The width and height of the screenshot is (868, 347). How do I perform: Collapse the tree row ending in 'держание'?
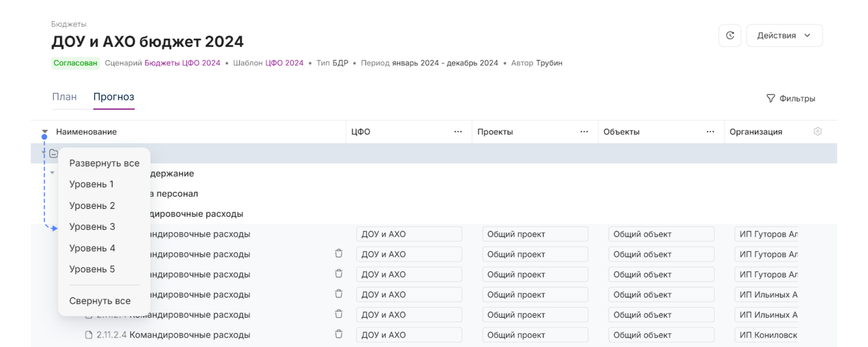tap(52, 173)
